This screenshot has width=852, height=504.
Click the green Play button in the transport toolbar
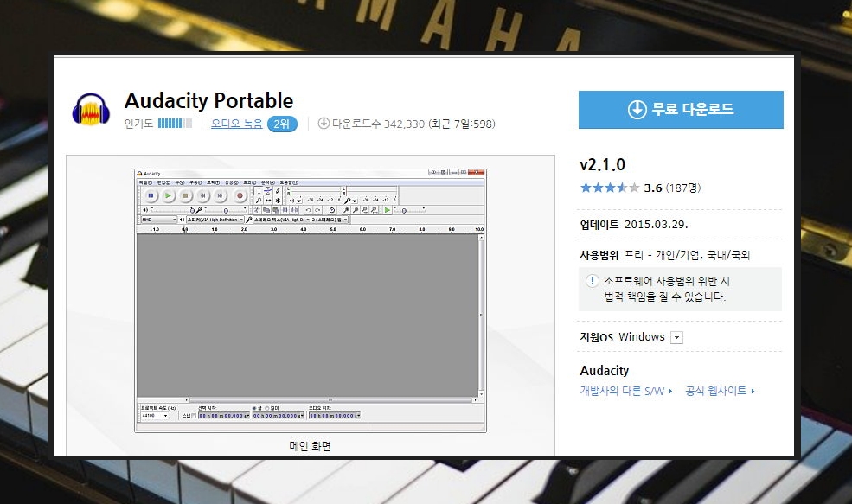(168, 195)
